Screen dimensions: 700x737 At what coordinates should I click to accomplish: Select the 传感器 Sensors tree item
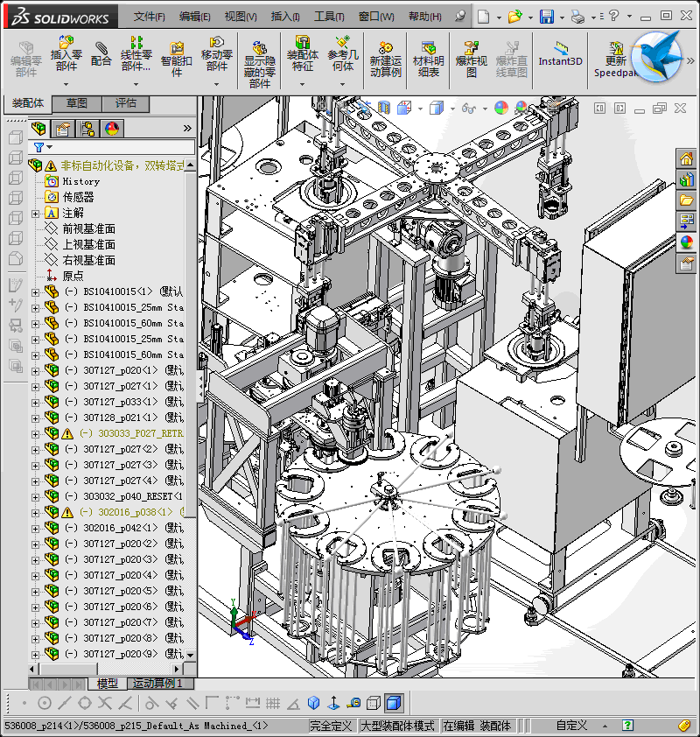[78, 197]
